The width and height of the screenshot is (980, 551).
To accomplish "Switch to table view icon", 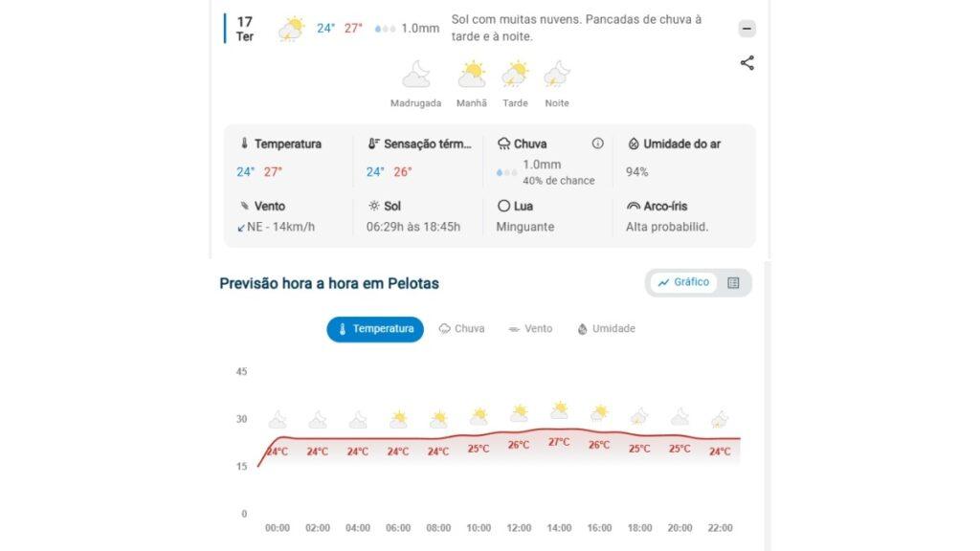I will 733,282.
